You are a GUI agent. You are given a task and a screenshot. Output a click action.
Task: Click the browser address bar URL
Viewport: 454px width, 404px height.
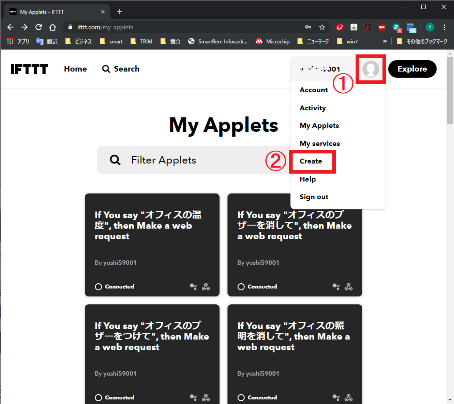(105, 27)
